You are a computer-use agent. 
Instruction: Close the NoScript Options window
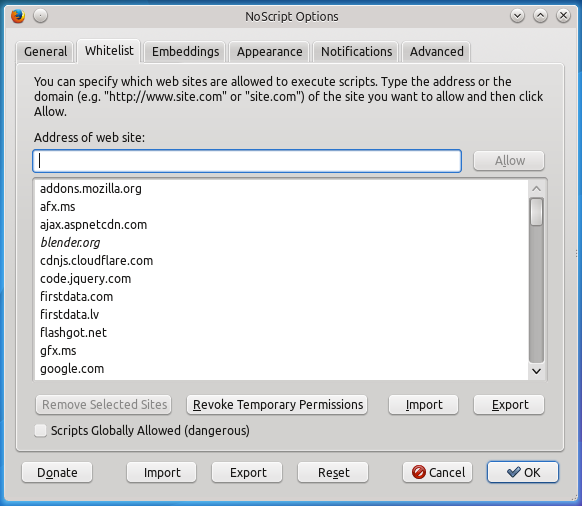click(x=563, y=16)
